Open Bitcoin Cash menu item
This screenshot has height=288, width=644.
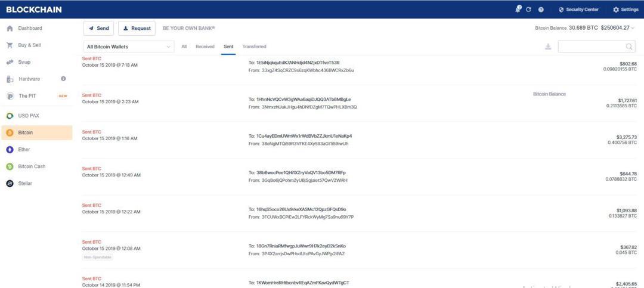coord(36,166)
